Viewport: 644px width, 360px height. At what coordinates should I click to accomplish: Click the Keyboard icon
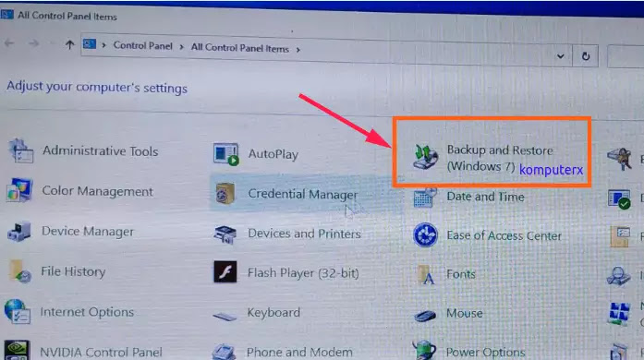pyautogui.click(x=225, y=316)
